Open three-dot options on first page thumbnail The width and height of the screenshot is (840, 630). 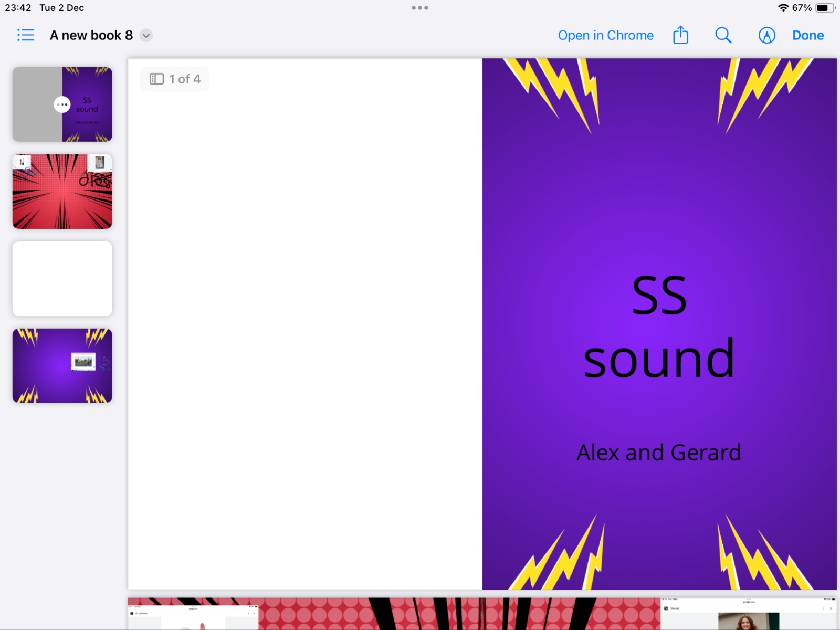62,104
